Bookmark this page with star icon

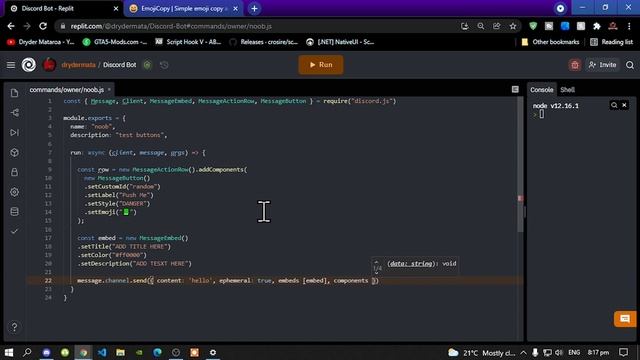513,26
